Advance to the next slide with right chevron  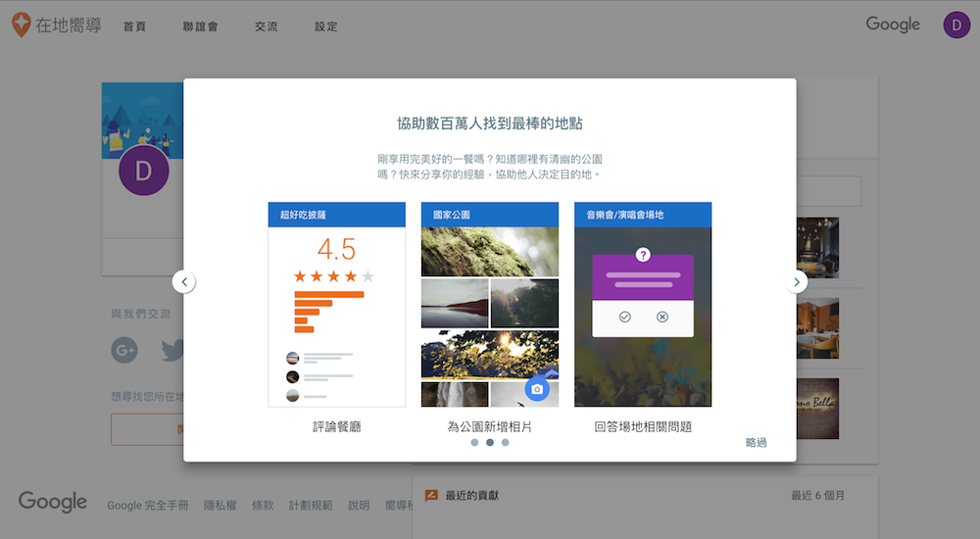pos(796,282)
